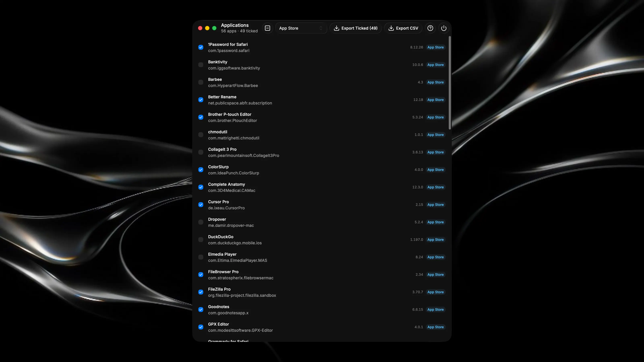Tick the Barbee checkbox
Screen dimensions: 644x362
coord(201,82)
